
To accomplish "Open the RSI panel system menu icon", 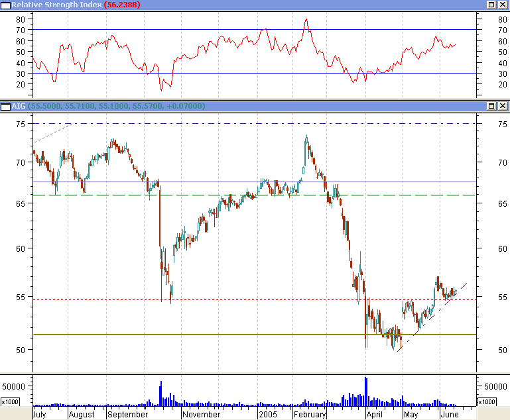I will pyautogui.click(x=5, y=5).
